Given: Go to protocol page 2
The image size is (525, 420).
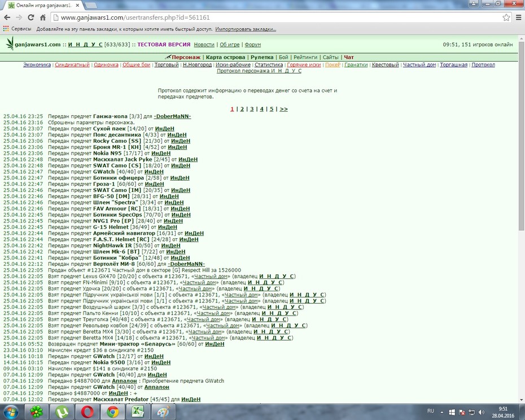Looking at the screenshot, I should (x=242, y=109).
